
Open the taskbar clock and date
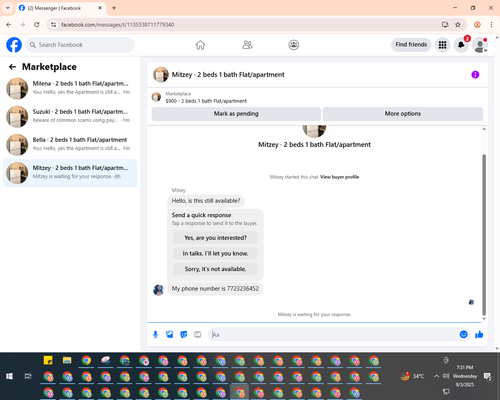click(x=465, y=376)
